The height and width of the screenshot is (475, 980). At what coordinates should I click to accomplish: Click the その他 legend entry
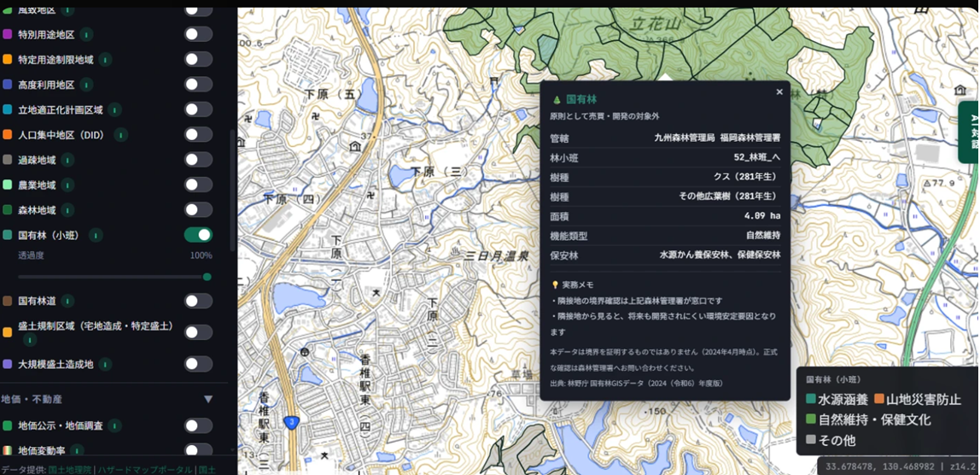[x=831, y=440]
